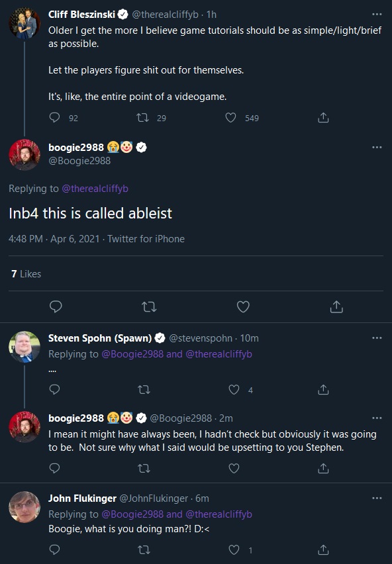This screenshot has height=564, width=392.
Task: Like John Flukinger's reply
Action: [233, 549]
